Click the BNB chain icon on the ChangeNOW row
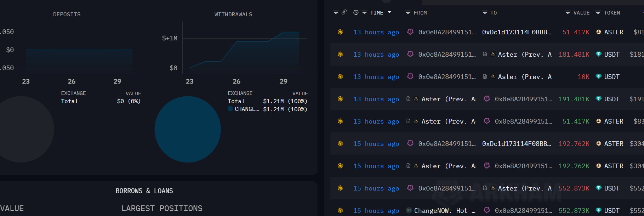 pos(340,210)
